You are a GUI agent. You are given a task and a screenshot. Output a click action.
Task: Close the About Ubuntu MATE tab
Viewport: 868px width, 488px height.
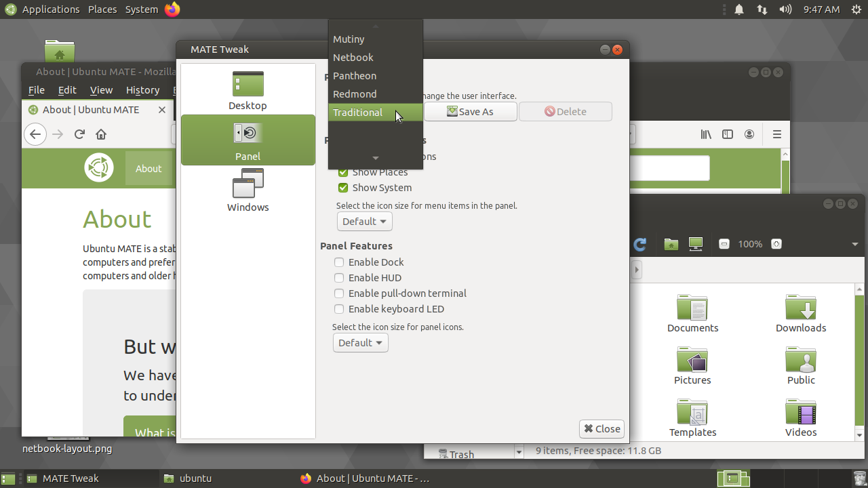[x=162, y=110]
